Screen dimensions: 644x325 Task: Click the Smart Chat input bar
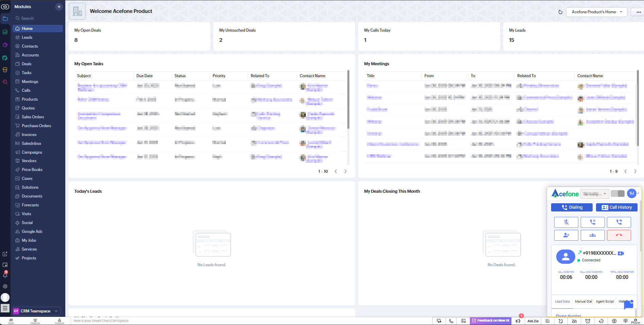pyautogui.click(x=251, y=321)
